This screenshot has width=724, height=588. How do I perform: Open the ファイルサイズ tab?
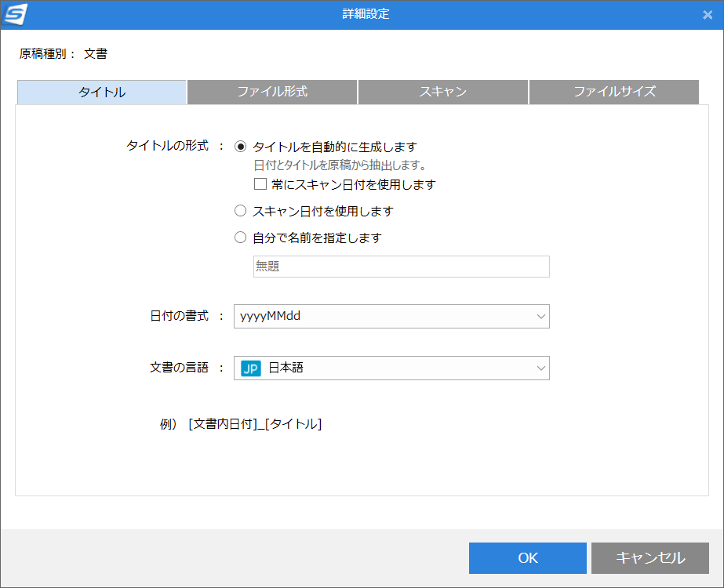(x=613, y=92)
